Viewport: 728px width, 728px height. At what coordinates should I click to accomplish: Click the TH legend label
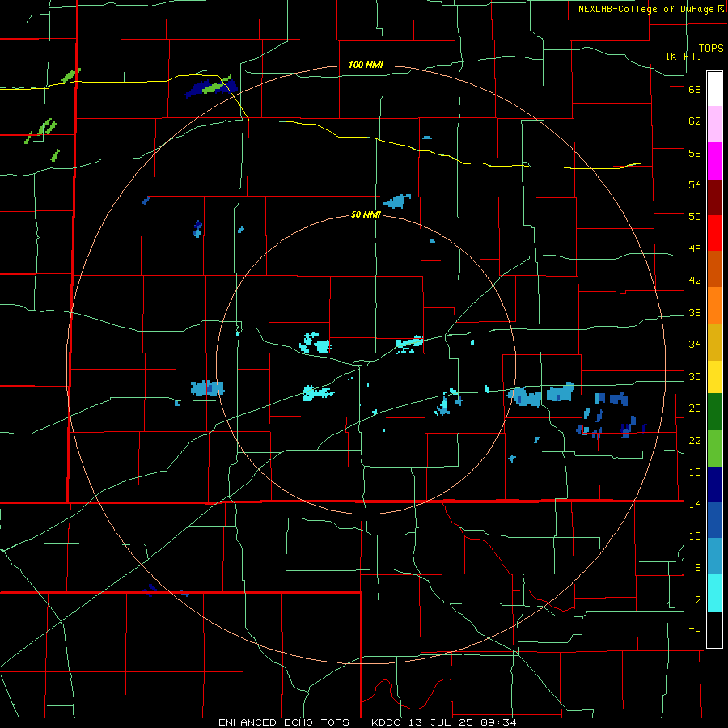695,632
